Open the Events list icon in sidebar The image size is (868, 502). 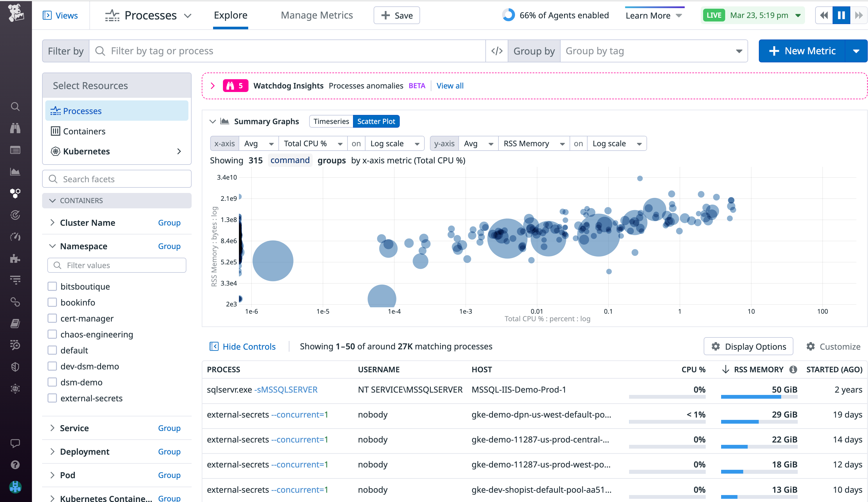15,150
